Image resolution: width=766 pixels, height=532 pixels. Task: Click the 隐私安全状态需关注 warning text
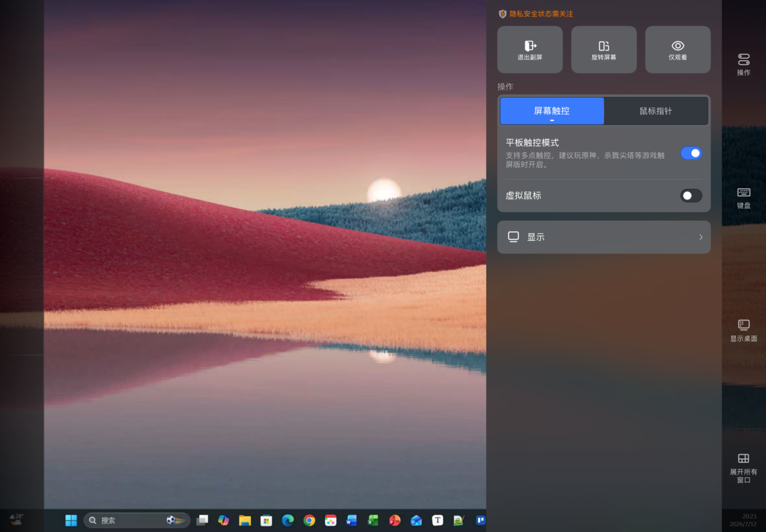pyautogui.click(x=541, y=14)
